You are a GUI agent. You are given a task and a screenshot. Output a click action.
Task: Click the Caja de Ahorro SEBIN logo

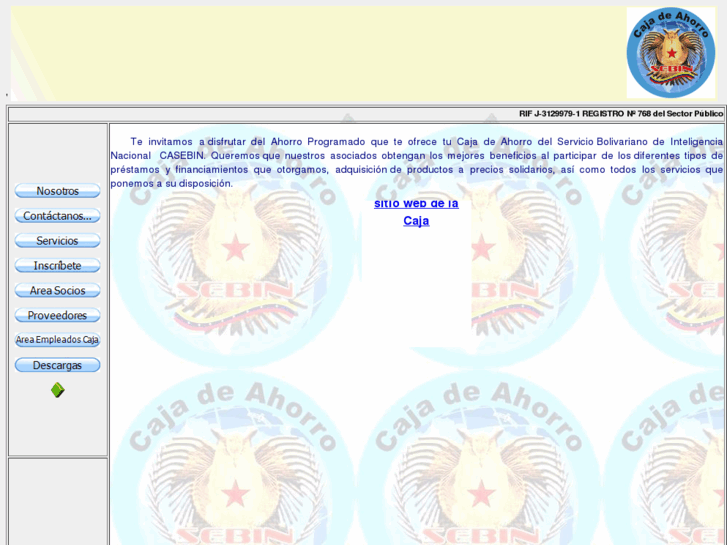[671, 52]
